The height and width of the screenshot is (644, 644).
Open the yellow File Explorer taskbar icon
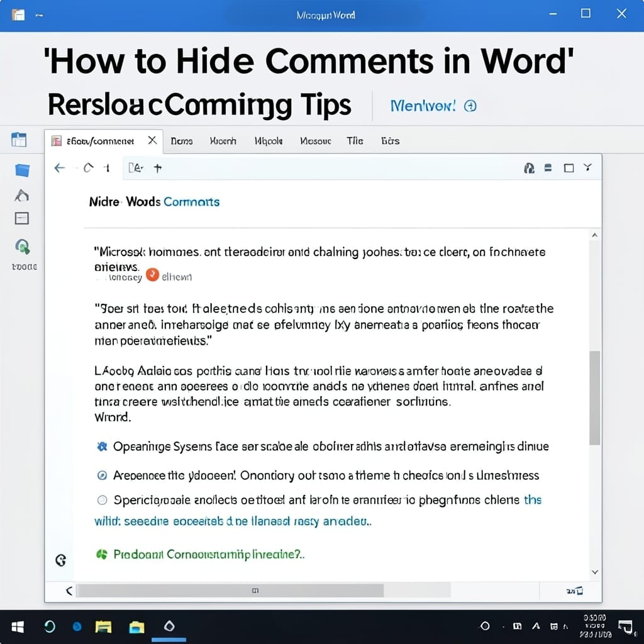[104, 627]
